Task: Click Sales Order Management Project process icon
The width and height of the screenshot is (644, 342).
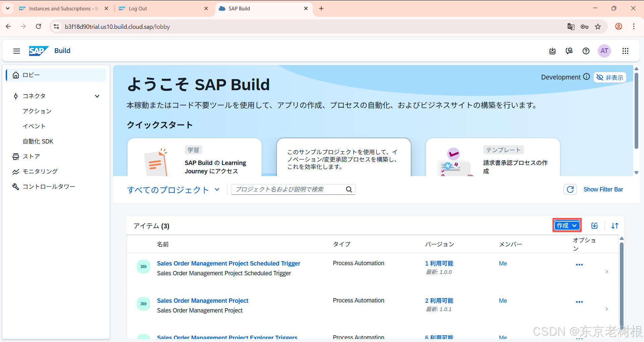Action: (x=144, y=304)
